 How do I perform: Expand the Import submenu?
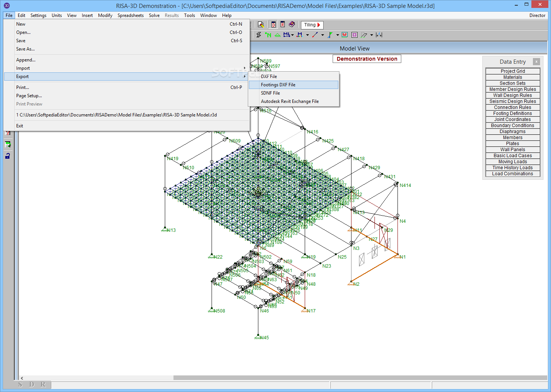(127, 68)
